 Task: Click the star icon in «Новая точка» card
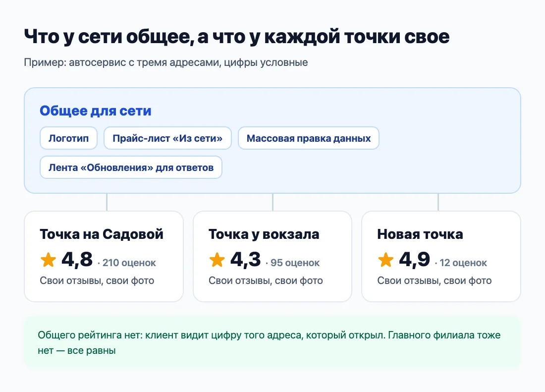point(386,260)
